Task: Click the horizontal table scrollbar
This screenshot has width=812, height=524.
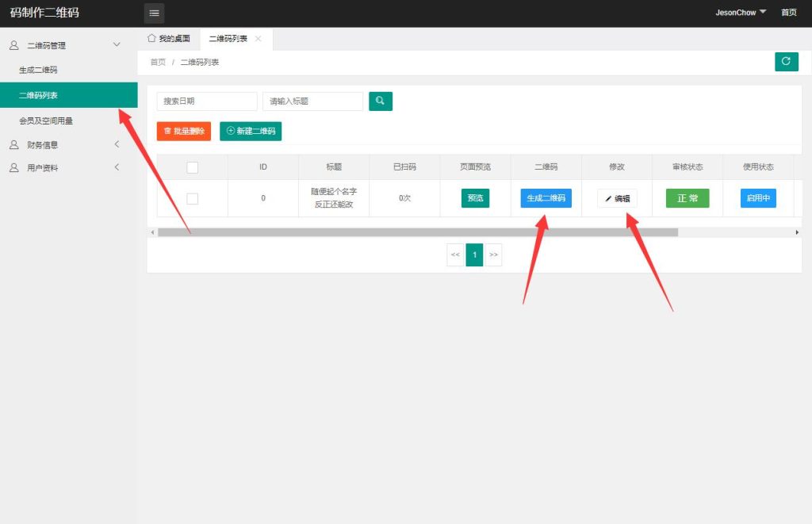Action: pos(418,232)
